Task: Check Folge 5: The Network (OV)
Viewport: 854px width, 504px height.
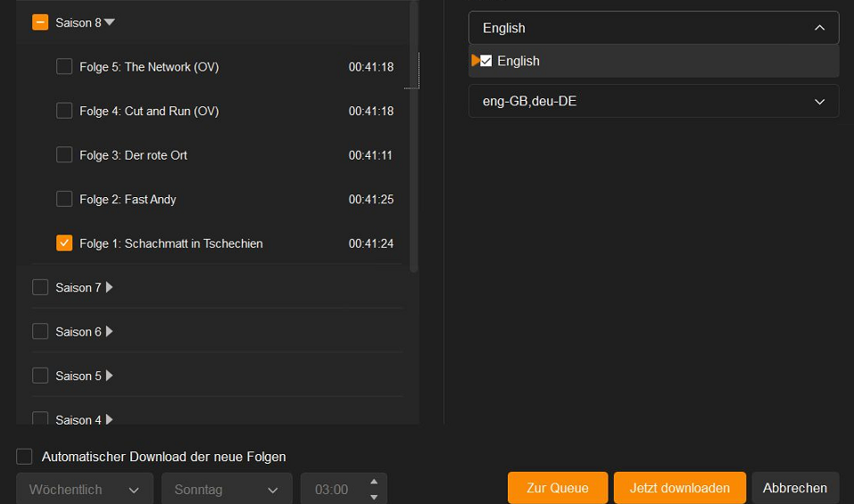Action: pos(64,66)
